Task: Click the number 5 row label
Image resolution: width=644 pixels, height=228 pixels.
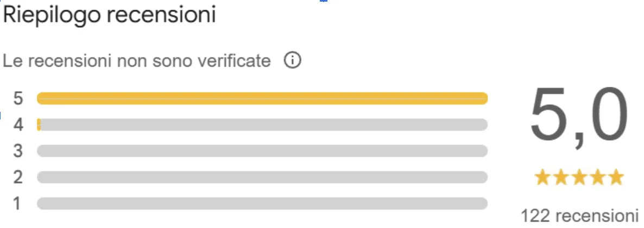Action: (x=18, y=98)
